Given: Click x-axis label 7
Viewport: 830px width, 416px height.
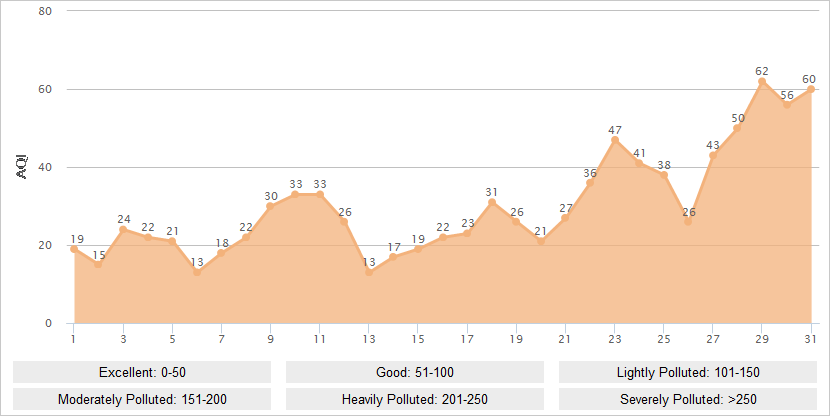Looking at the screenshot, I should pos(221,339).
